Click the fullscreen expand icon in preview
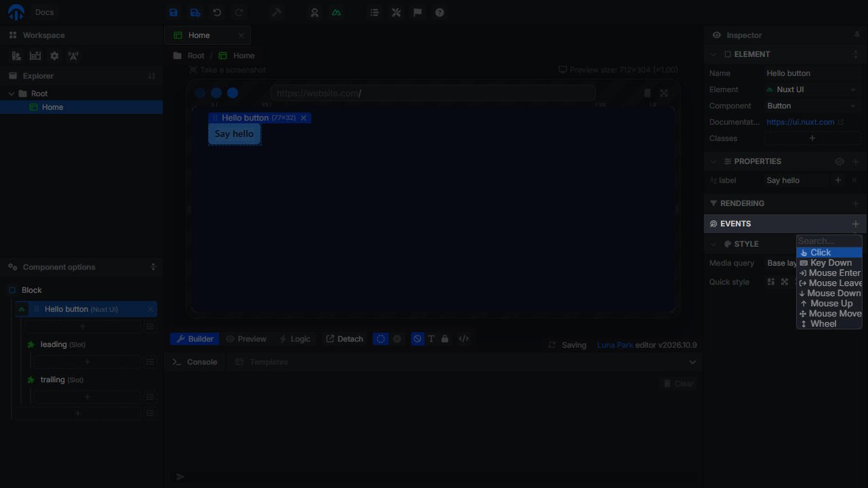 pyautogui.click(x=664, y=94)
